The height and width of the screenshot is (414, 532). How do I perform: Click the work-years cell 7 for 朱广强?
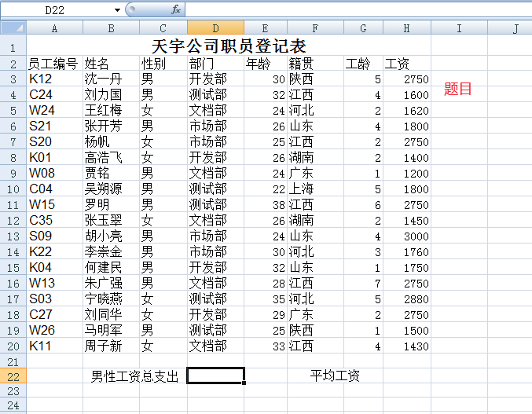point(363,283)
